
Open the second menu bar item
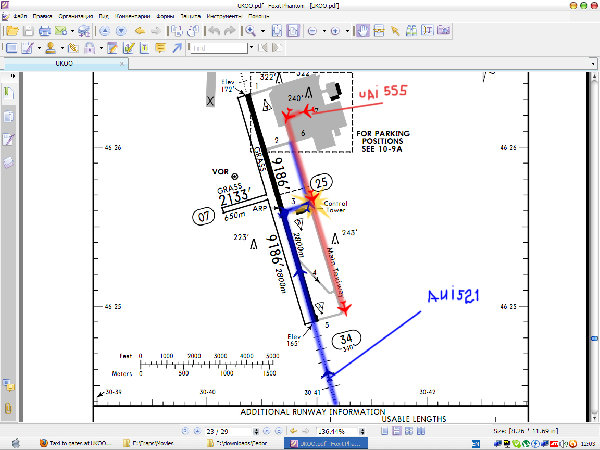(42, 16)
